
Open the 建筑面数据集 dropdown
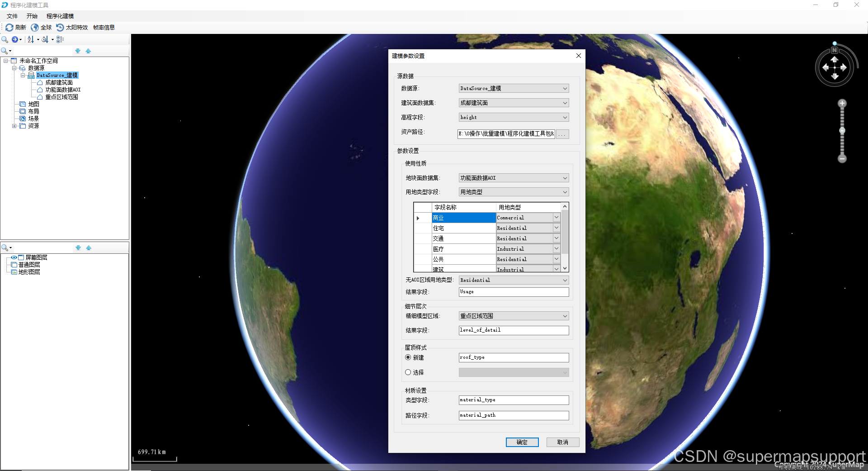[514, 103]
